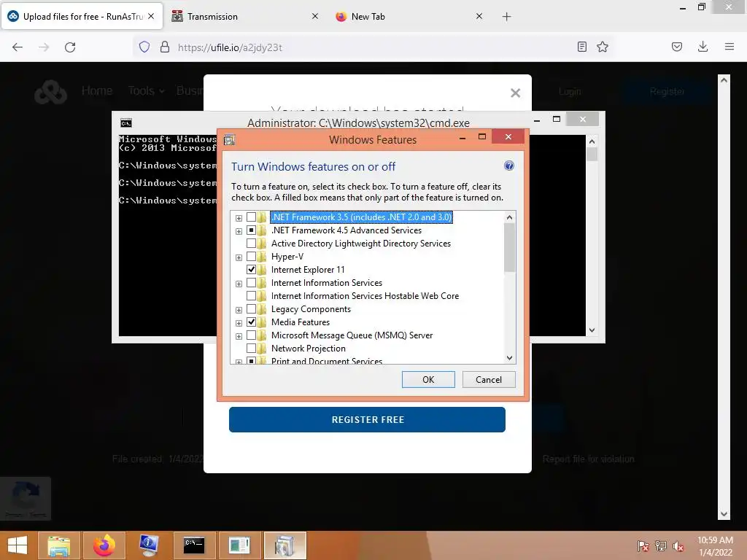Click cmd window scroll down arrow

(x=592, y=330)
